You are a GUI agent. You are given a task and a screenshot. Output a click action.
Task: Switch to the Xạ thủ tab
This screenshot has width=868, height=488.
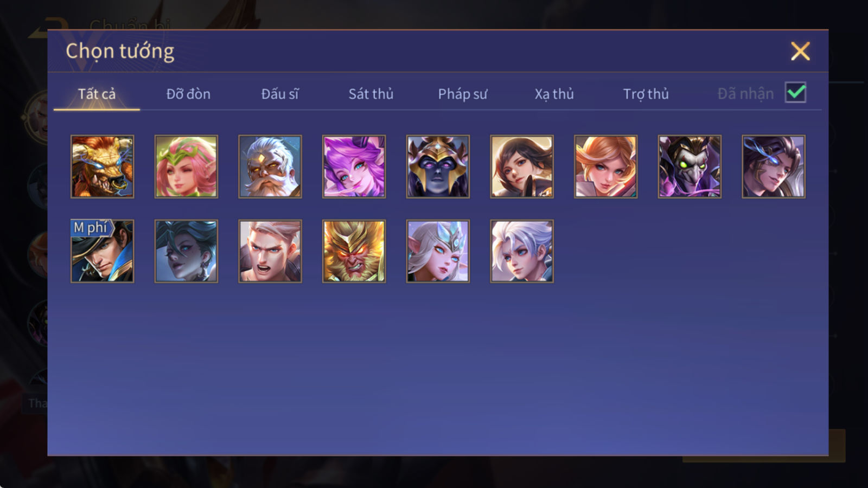point(554,94)
